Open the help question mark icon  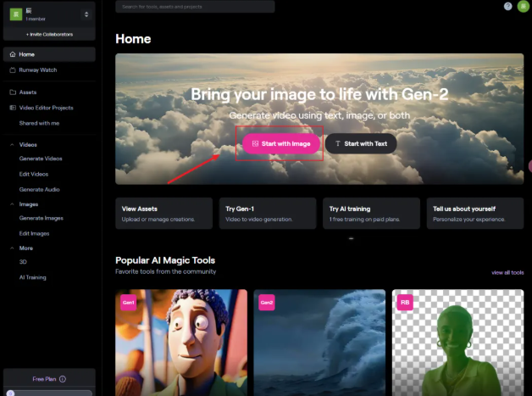[508, 7]
